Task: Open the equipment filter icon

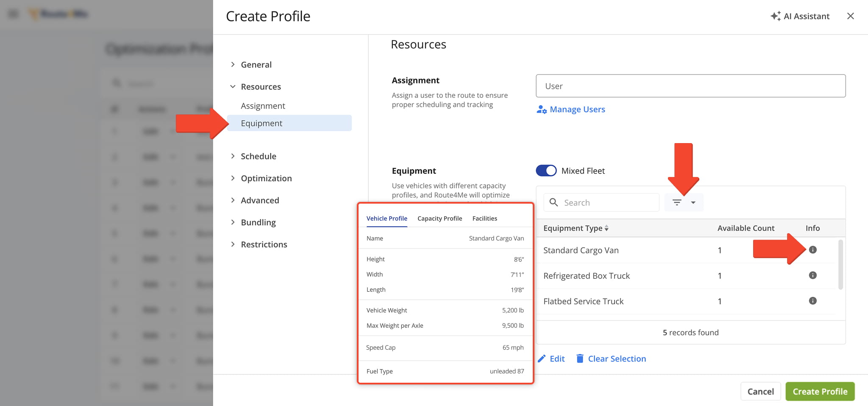Action: [x=677, y=202]
